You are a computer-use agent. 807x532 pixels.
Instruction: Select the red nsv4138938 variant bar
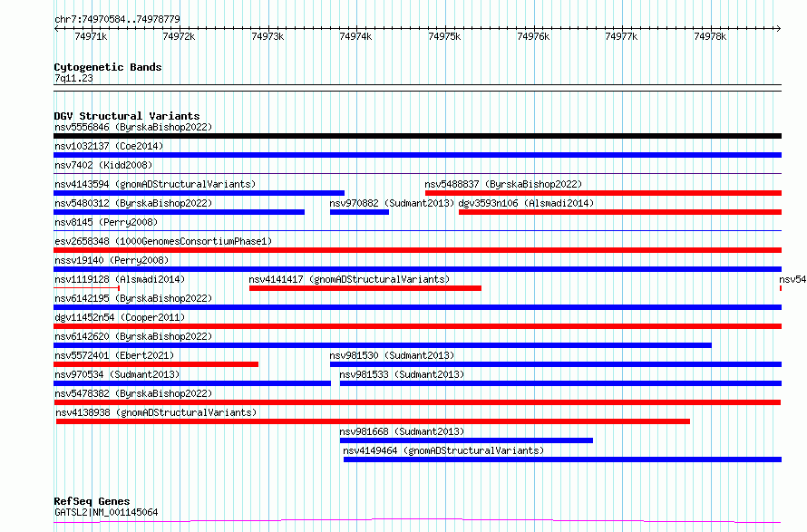tap(373, 421)
